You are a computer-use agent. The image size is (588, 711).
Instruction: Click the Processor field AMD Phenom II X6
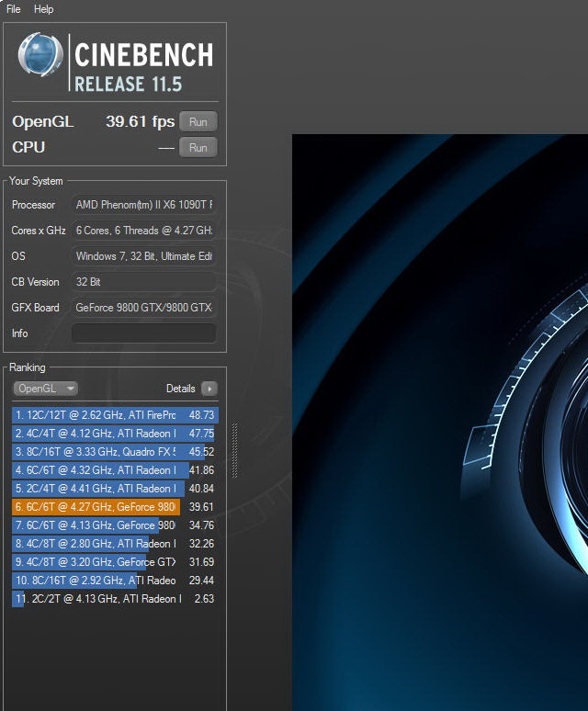[143, 205]
